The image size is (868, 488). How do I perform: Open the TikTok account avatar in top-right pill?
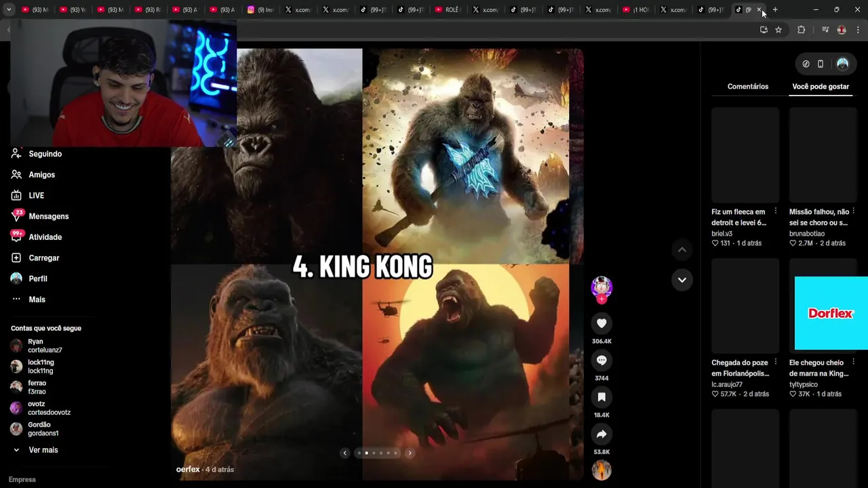click(x=842, y=64)
